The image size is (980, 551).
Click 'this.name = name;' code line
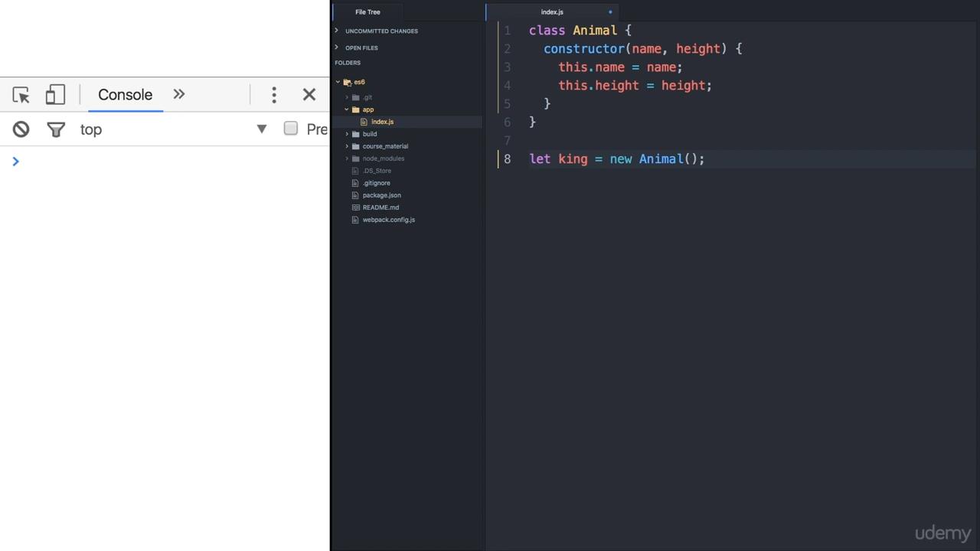click(620, 67)
